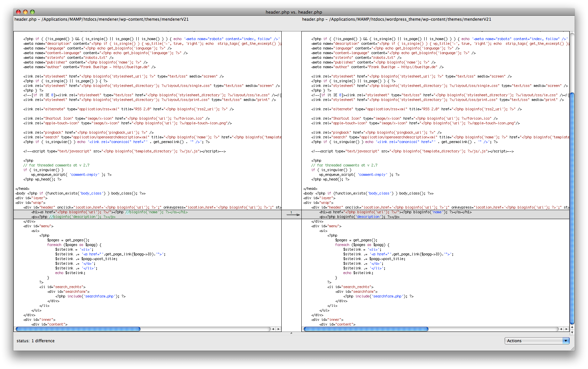This screenshot has width=588, height=369.
Task: Click right apple-touch-icon link line
Action: tap(416, 123)
